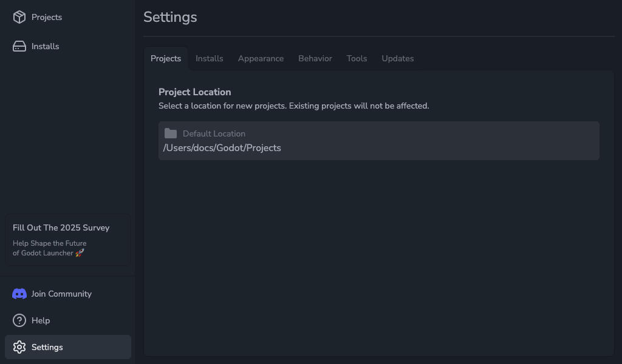Select the /Users/docs/Godot/Projects path text
This screenshot has height=364, width=622.
tap(222, 147)
